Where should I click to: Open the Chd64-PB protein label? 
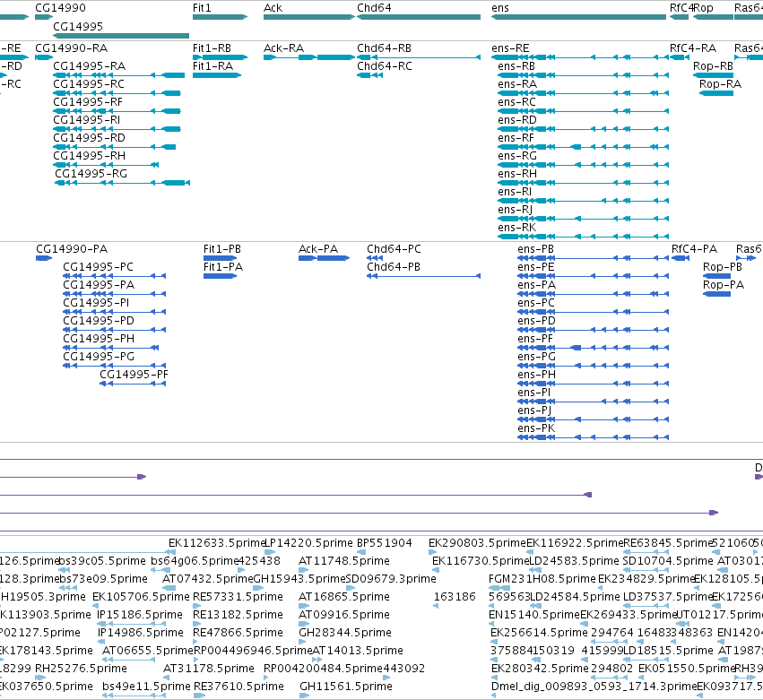coord(394,267)
